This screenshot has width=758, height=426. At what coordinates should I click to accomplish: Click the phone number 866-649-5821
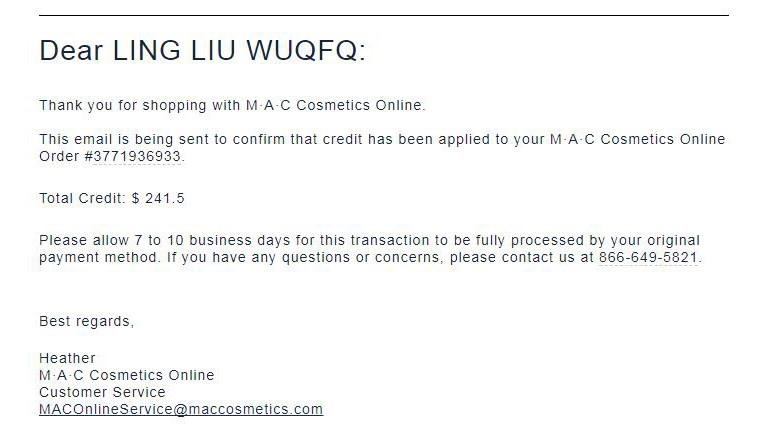pos(648,257)
